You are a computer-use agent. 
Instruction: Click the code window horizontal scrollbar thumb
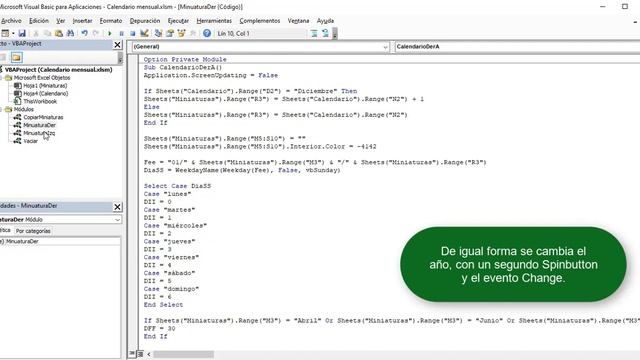point(184,354)
